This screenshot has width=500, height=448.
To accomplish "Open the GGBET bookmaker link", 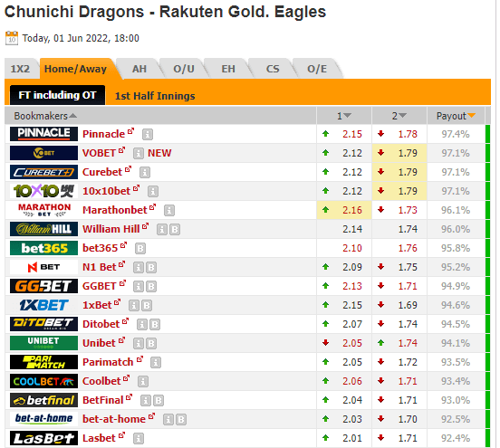I will click(x=99, y=286).
